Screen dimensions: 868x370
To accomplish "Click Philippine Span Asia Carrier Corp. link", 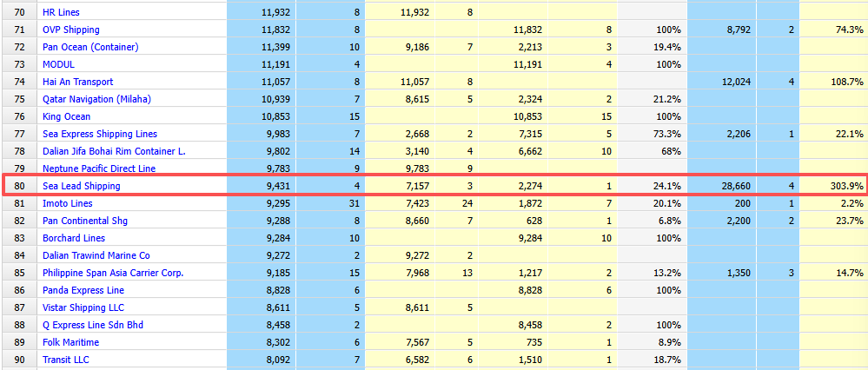I will [113, 273].
